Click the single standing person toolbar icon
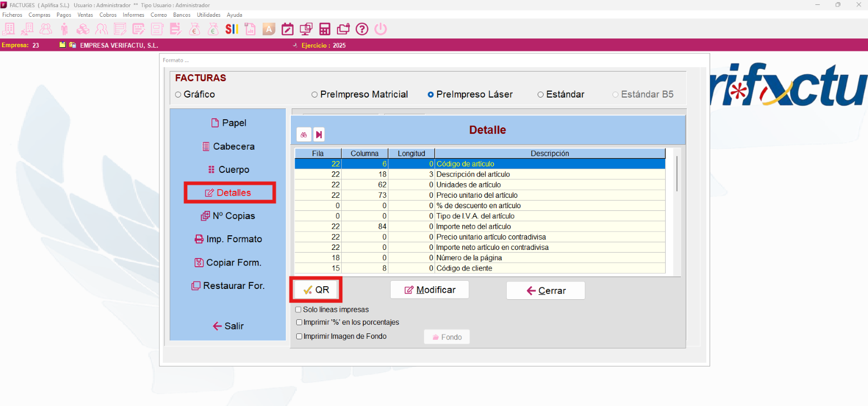This screenshot has width=868, height=406. point(64,29)
